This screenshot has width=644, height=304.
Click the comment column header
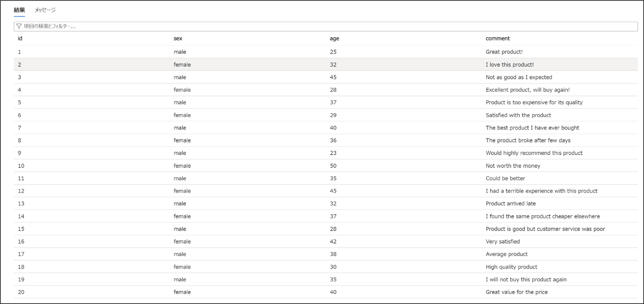[x=498, y=39]
